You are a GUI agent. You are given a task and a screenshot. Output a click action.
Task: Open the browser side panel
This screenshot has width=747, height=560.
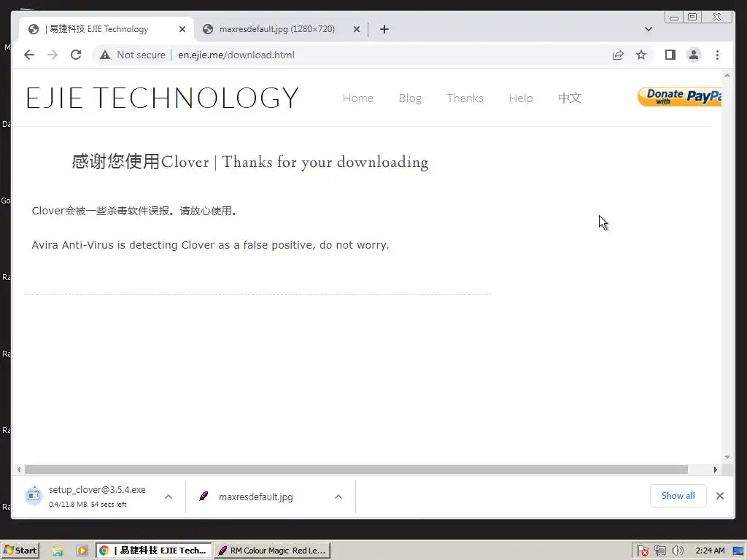(670, 55)
